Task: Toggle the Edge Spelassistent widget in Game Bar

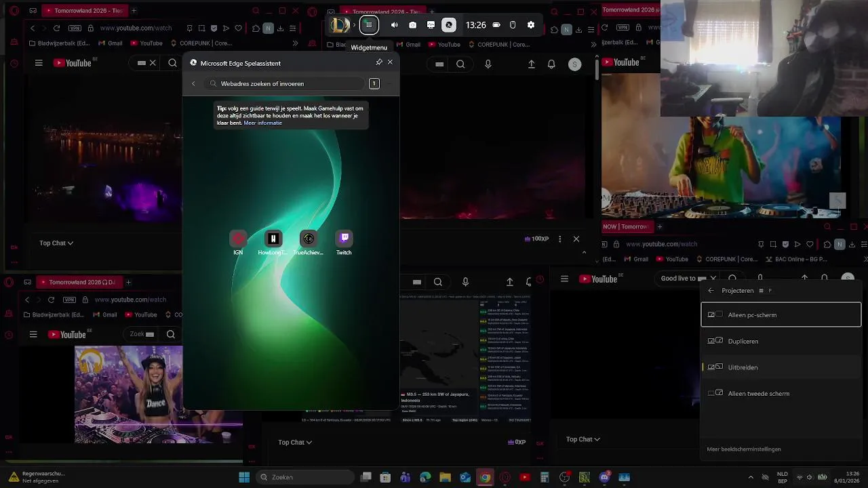Action: pos(449,25)
